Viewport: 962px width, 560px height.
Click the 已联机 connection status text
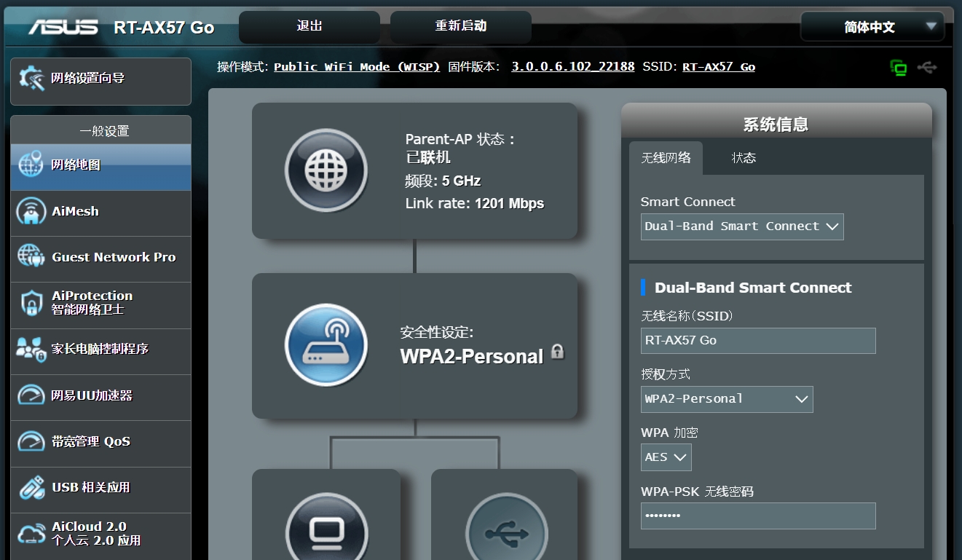(x=427, y=157)
